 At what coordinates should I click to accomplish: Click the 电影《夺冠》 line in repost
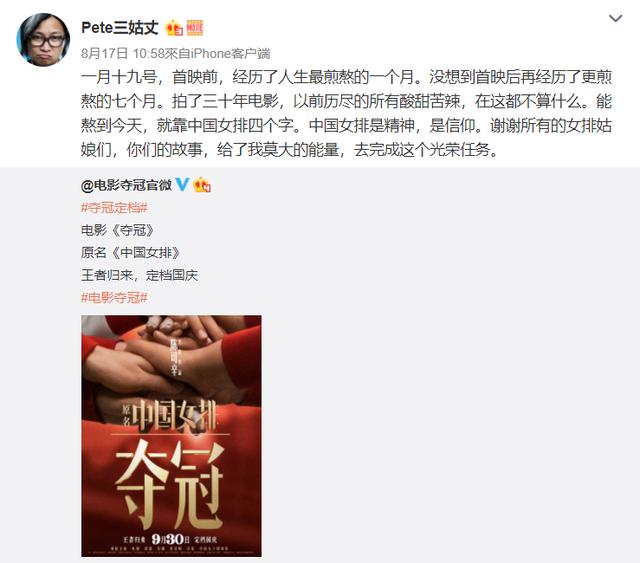coord(118,230)
